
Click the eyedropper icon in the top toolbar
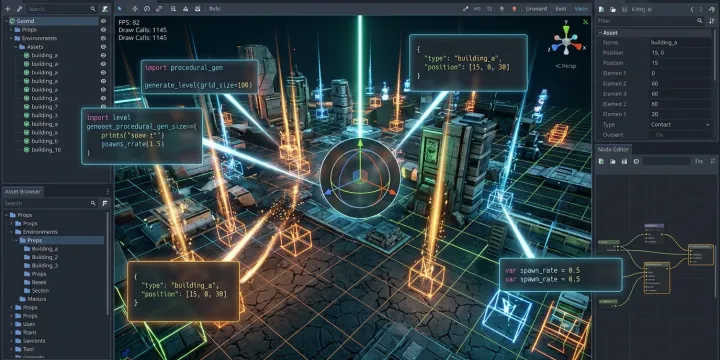click(x=465, y=9)
